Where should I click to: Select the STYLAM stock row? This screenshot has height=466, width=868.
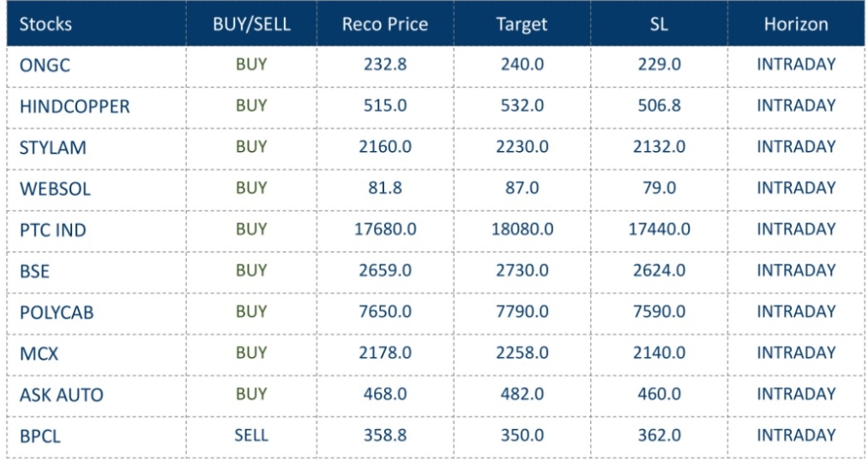tap(53, 148)
